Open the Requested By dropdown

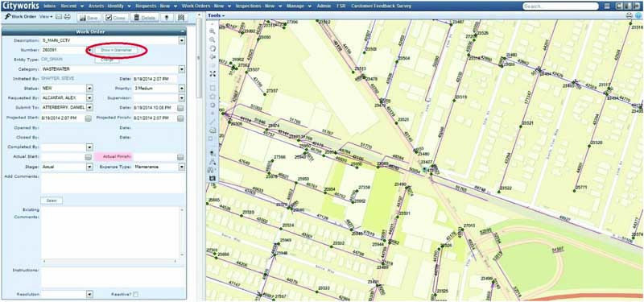(x=89, y=98)
